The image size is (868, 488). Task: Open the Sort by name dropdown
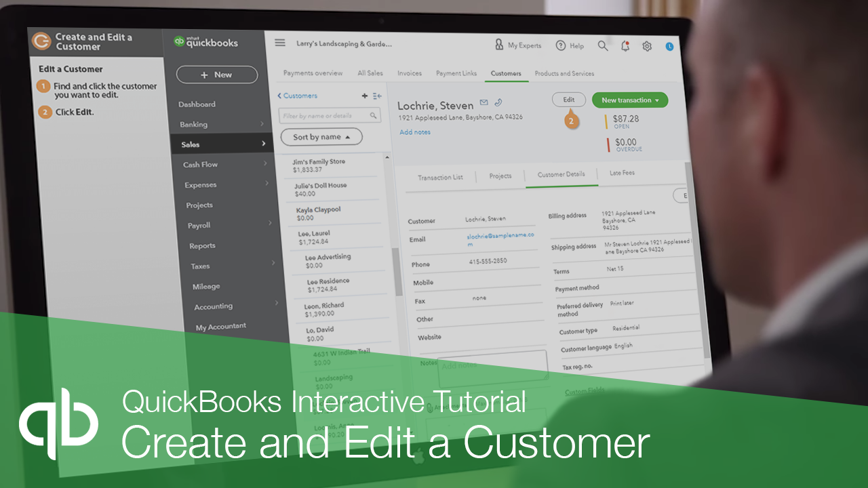(321, 136)
